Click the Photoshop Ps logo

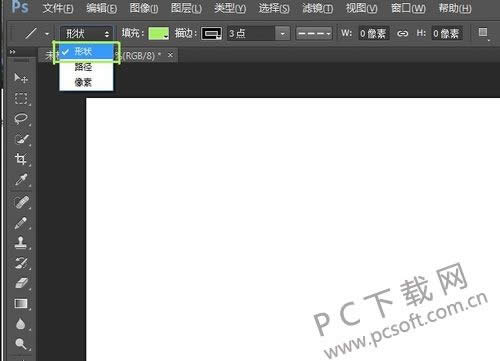point(19,7)
